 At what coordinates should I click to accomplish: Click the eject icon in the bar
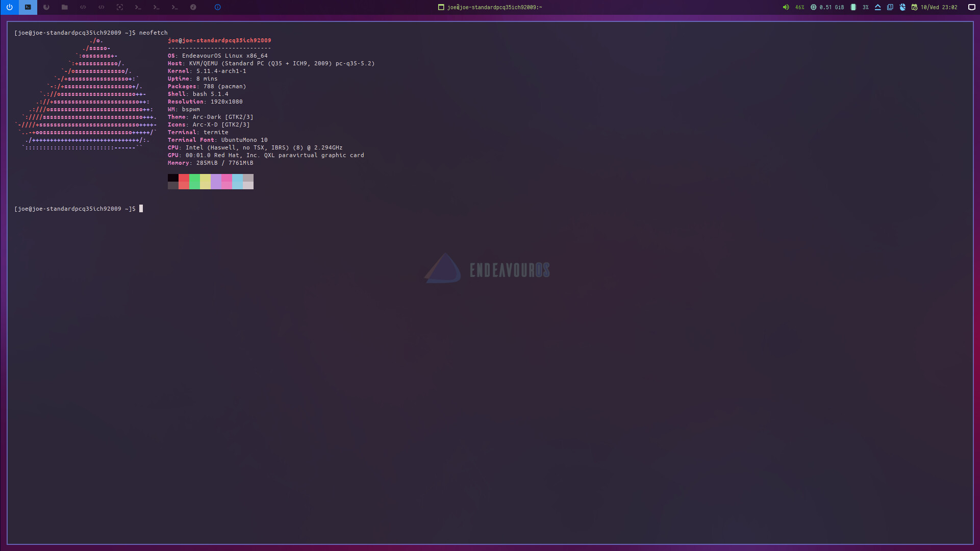pyautogui.click(x=878, y=7)
